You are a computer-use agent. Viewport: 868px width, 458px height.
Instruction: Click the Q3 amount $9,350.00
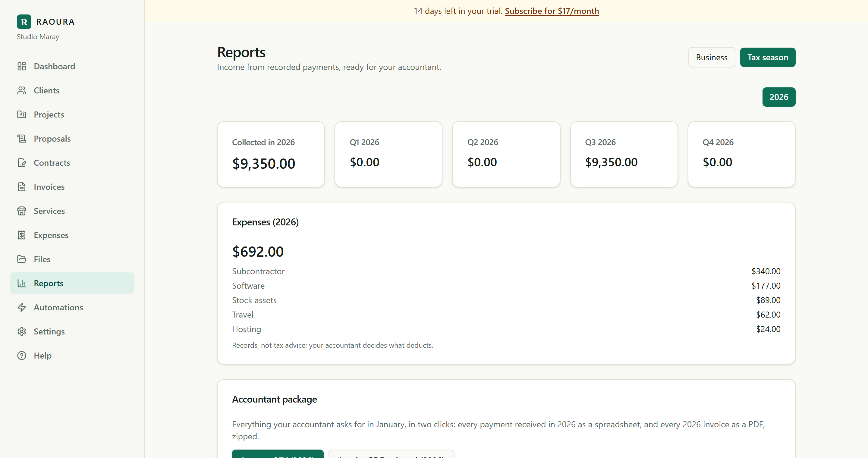[611, 162]
